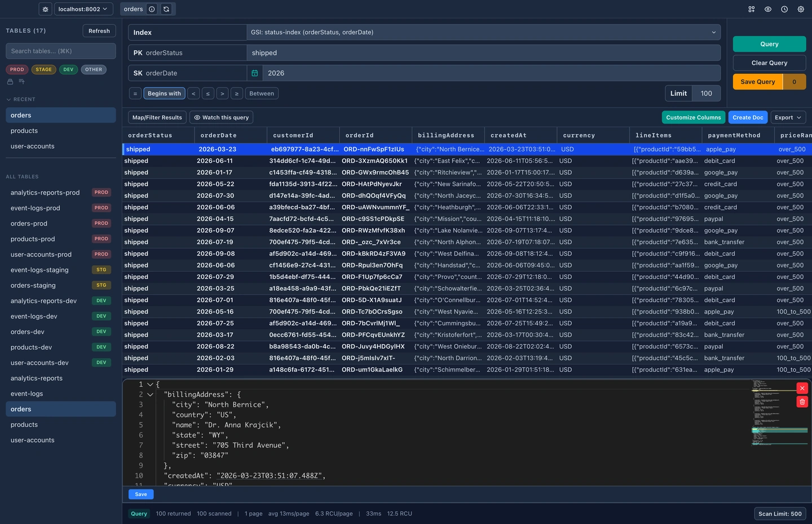The image size is (812, 524).
Task: Select the Begins with operator
Action: (x=164, y=94)
